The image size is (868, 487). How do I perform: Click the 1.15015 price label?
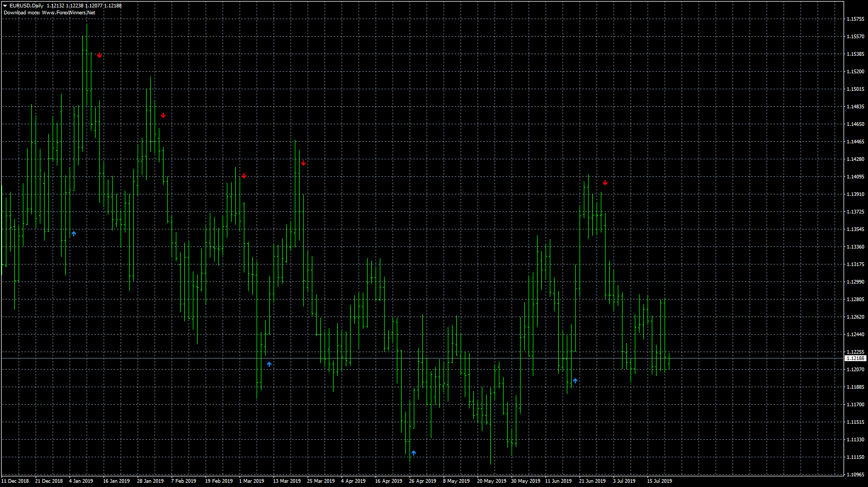pos(855,89)
